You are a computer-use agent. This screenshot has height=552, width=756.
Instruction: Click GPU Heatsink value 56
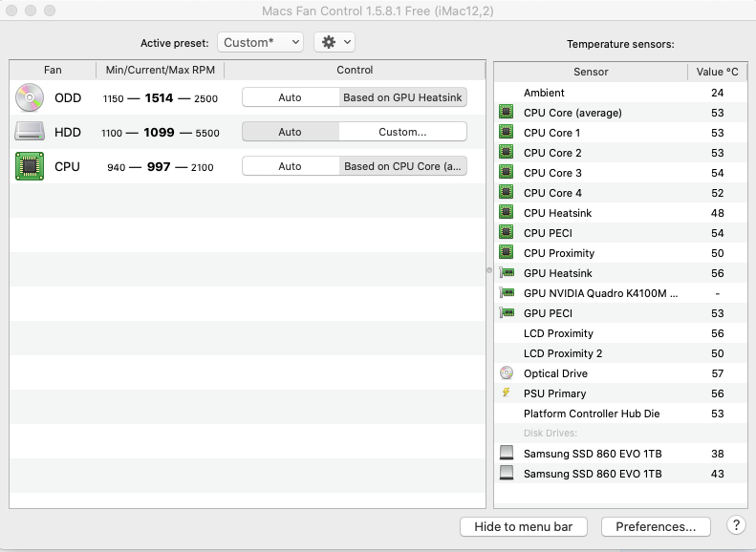(718, 273)
